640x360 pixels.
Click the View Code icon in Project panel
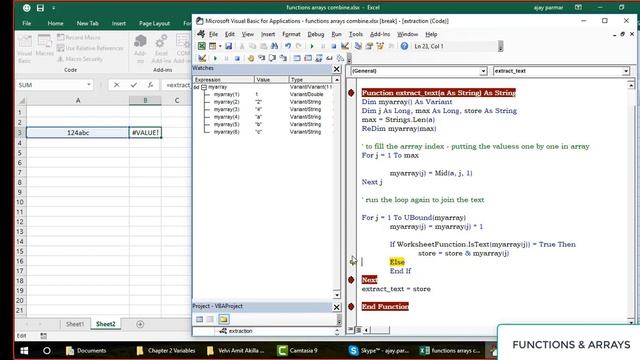click(199, 319)
